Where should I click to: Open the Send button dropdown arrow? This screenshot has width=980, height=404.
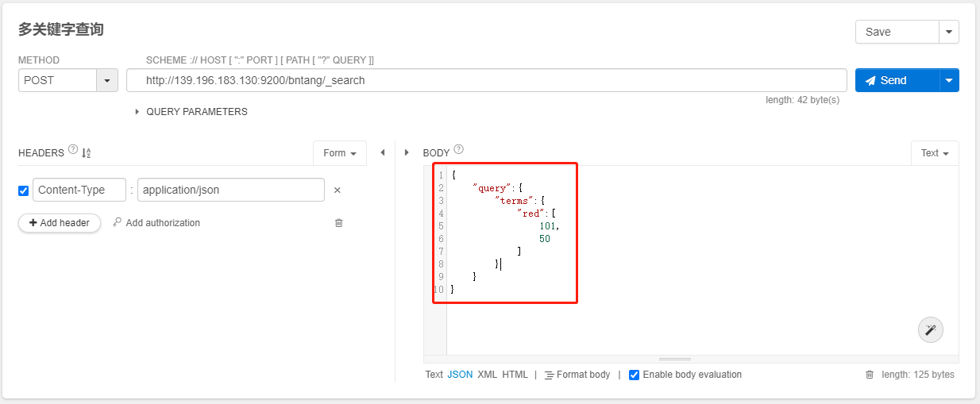tap(949, 80)
